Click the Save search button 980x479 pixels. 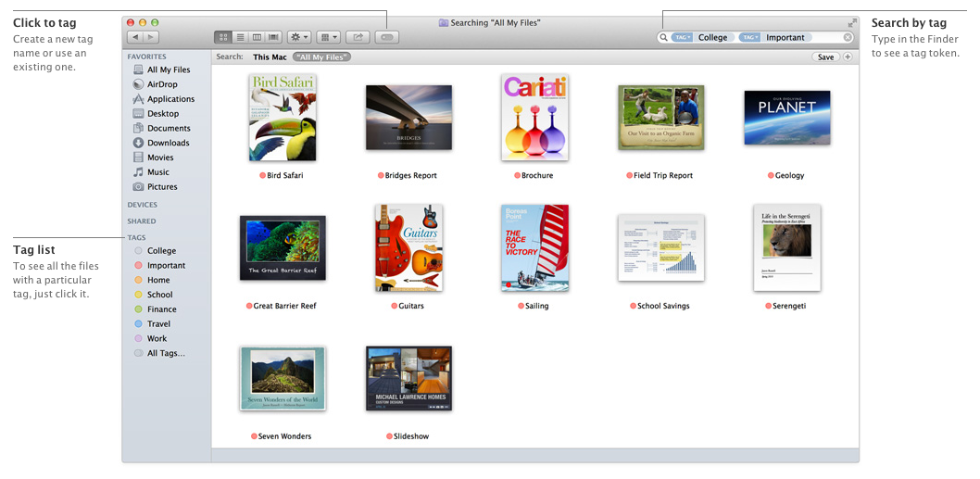[x=825, y=57]
